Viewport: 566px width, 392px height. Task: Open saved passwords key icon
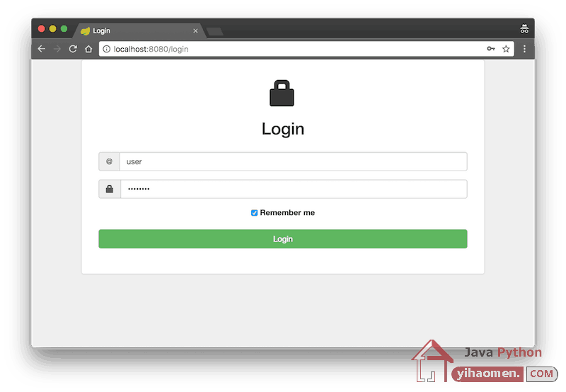click(491, 48)
